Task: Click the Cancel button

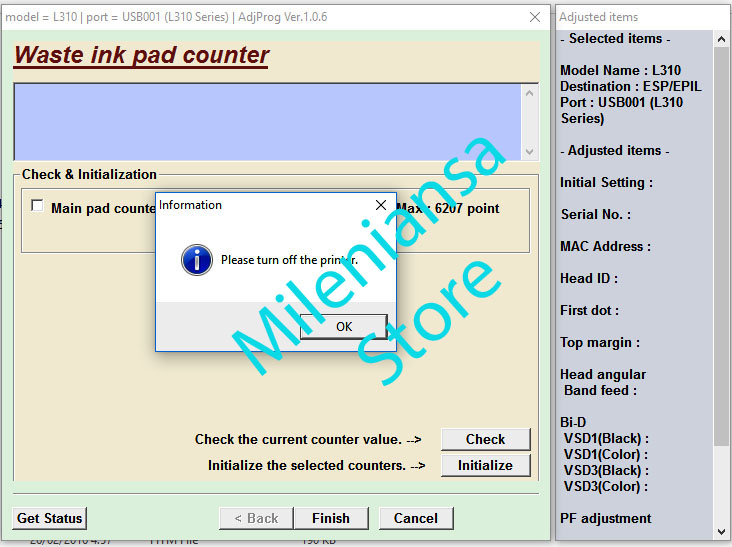Action: 416,518
